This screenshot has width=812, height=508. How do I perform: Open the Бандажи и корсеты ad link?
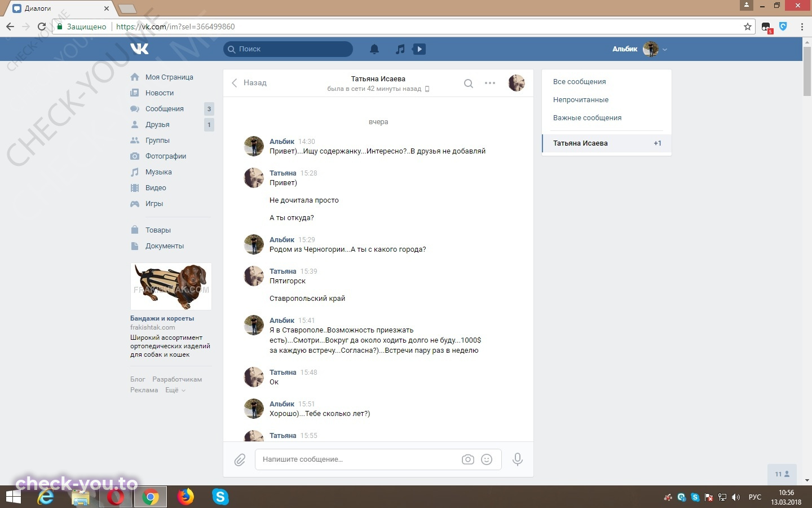click(162, 318)
